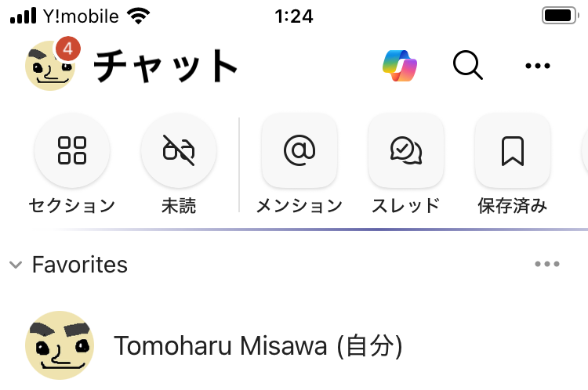Open Copilot from the header
Image resolution: width=588 pixels, height=390 pixels.
point(400,66)
